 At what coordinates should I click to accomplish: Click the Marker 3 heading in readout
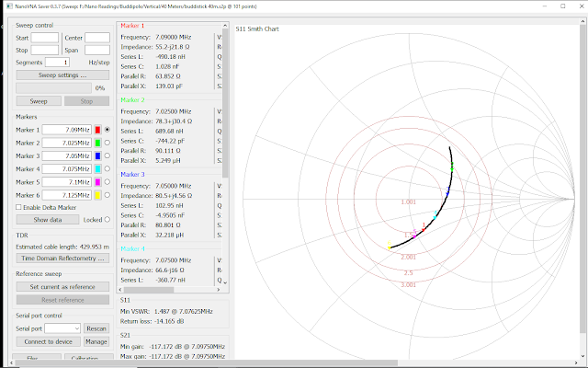pos(132,174)
